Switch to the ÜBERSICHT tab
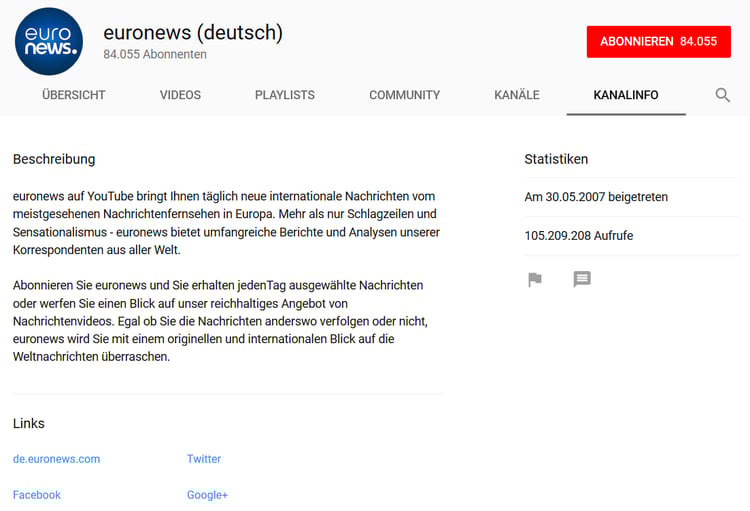The height and width of the screenshot is (511, 750). 74,95
